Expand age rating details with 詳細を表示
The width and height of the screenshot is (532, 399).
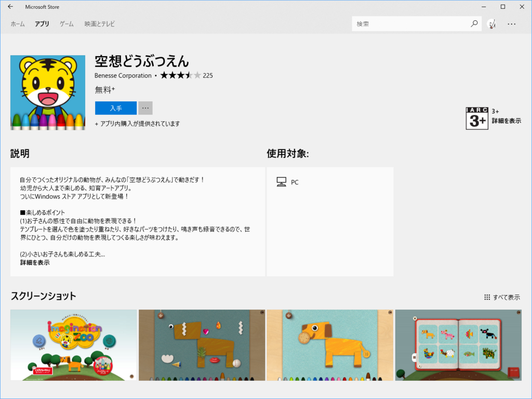click(507, 121)
